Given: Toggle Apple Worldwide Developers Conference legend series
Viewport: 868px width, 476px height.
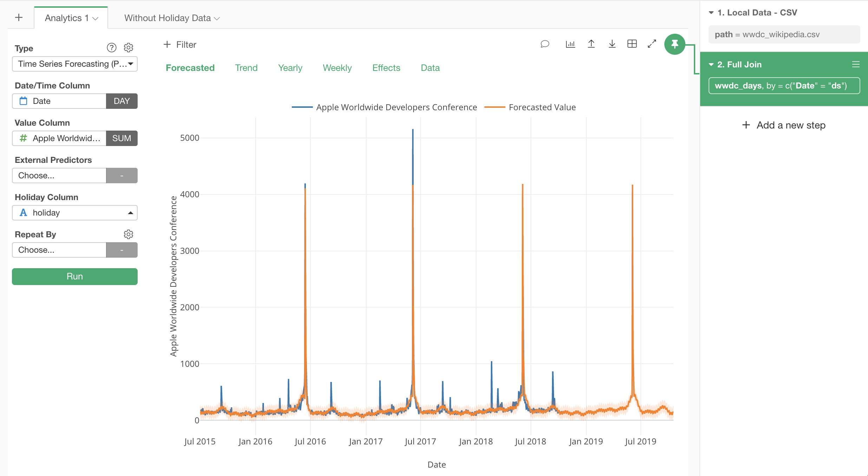Looking at the screenshot, I should pos(384,107).
